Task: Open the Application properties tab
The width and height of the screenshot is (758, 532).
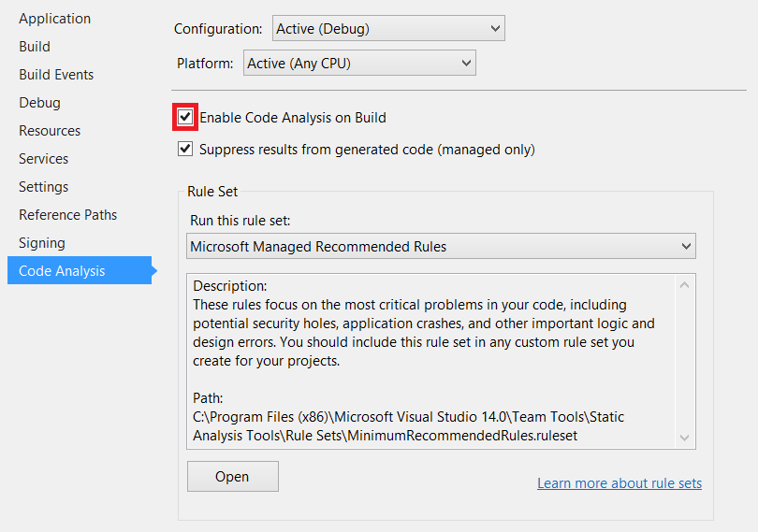Action: point(55,19)
